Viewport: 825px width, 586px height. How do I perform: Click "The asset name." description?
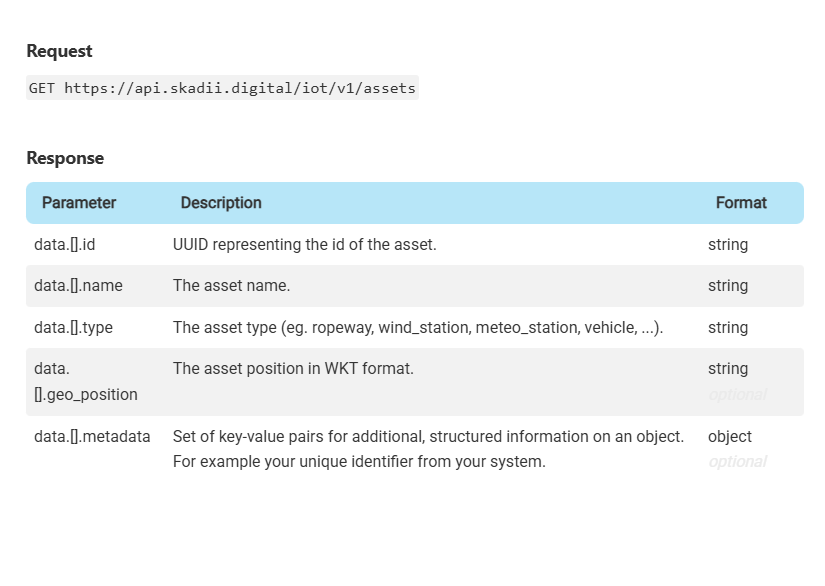point(231,286)
